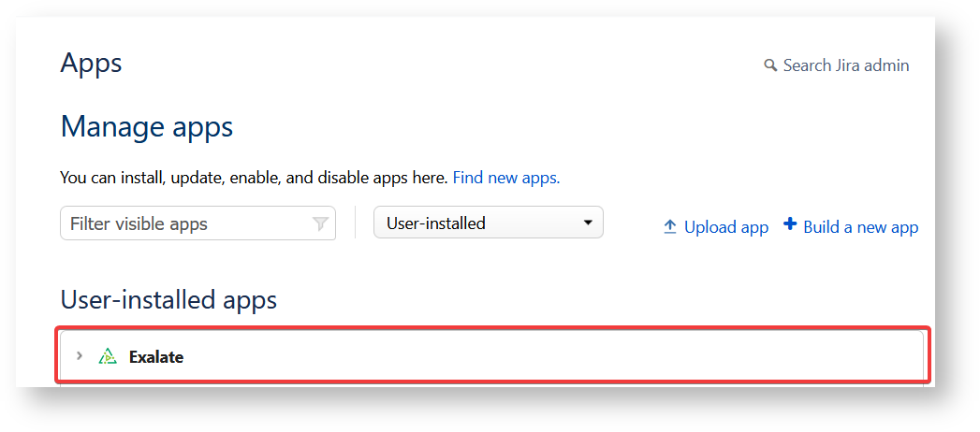Focus the Filter visible apps field
This screenshot has width=980, height=432.
tap(197, 223)
